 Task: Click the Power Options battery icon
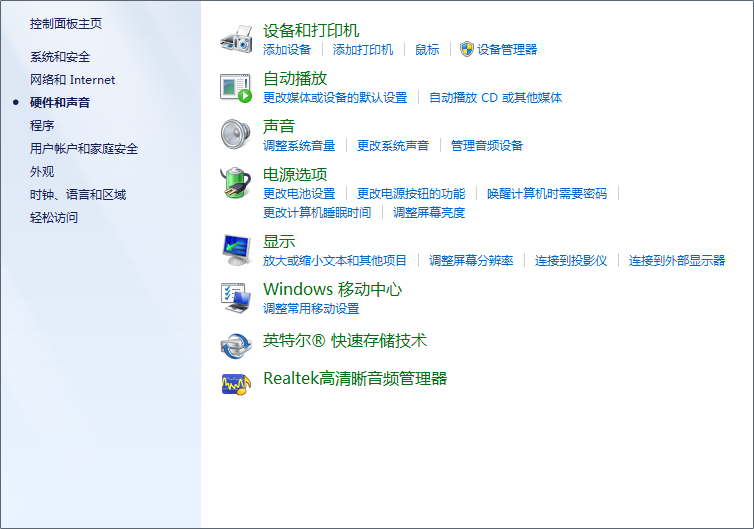click(236, 182)
